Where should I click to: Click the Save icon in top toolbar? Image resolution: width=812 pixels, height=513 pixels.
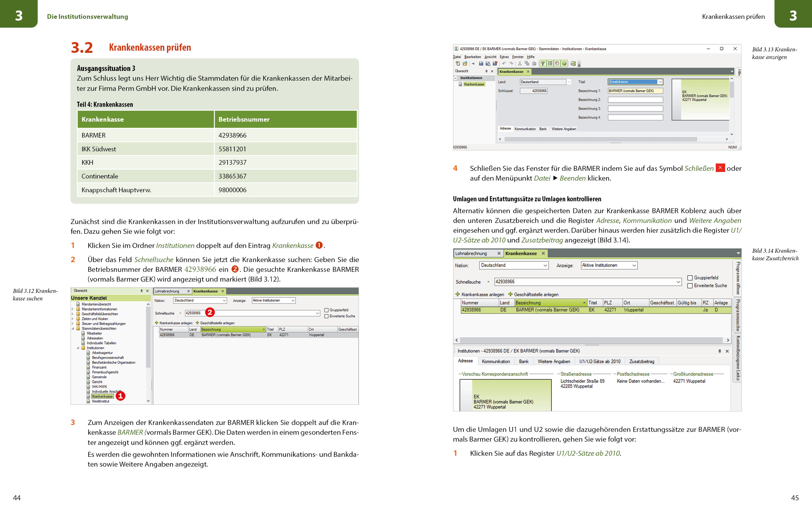point(481,64)
